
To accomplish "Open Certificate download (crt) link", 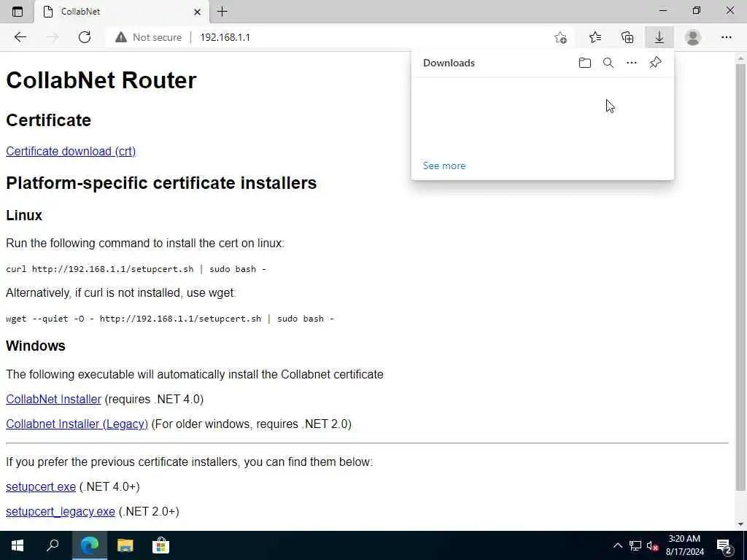I will (71, 151).
